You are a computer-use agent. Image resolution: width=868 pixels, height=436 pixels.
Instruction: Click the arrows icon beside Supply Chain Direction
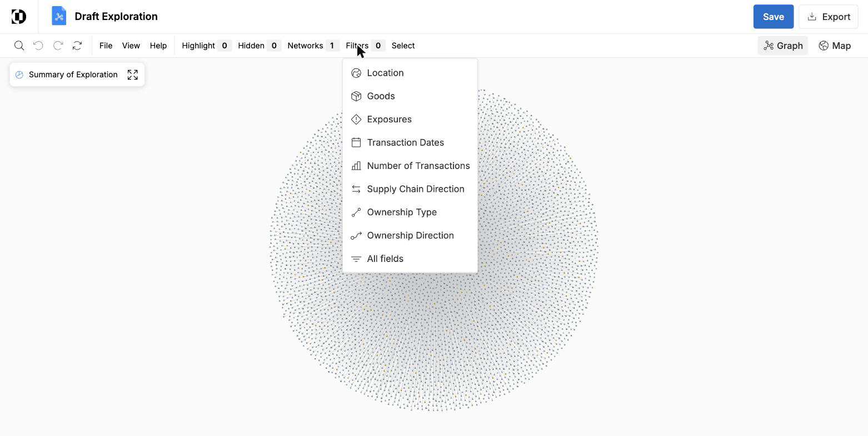[x=356, y=189]
